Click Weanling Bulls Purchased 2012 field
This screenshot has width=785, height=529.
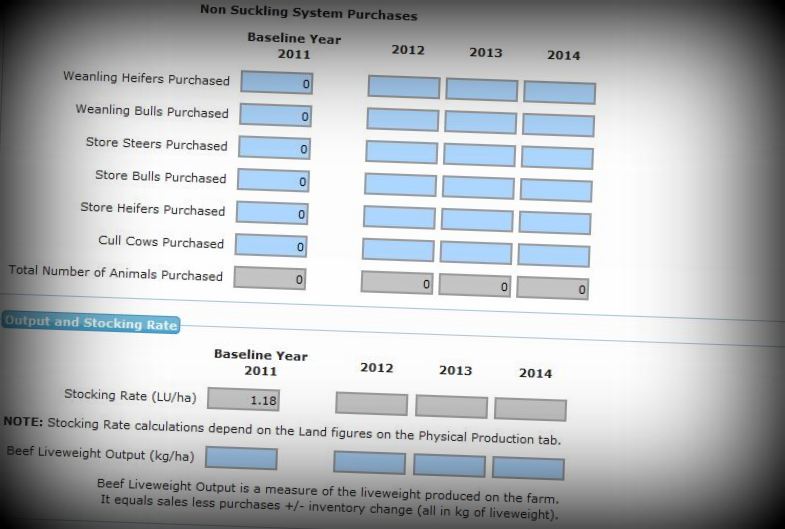pyautogui.click(x=402, y=119)
